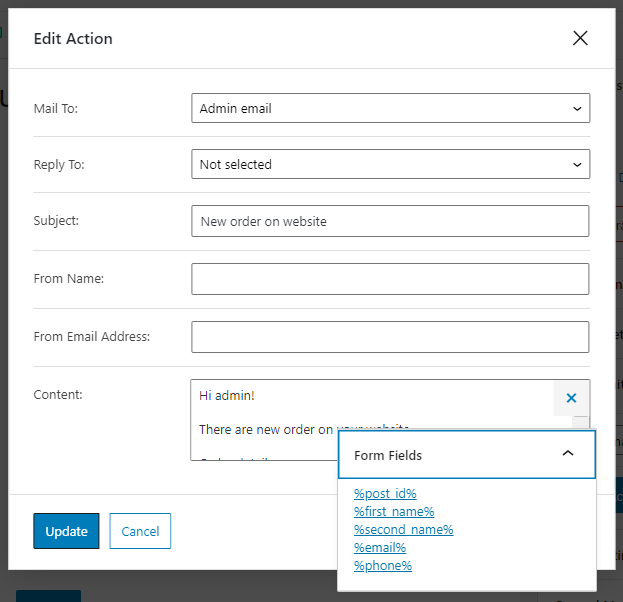The height and width of the screenshot is (602, 623).
Task: Close the Edit Action dialog
Action: coord(580,38)
